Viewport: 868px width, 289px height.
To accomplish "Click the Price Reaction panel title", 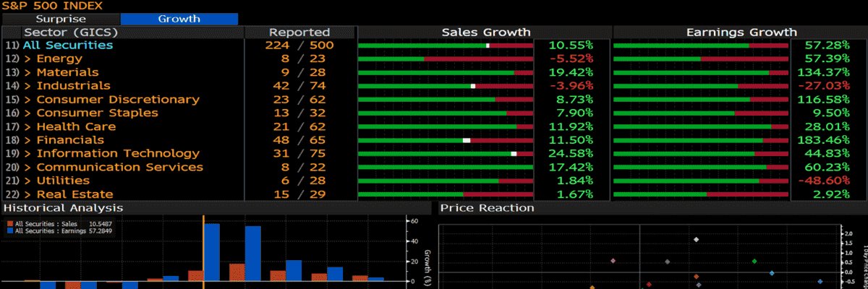I will click(x=488, y=208).
